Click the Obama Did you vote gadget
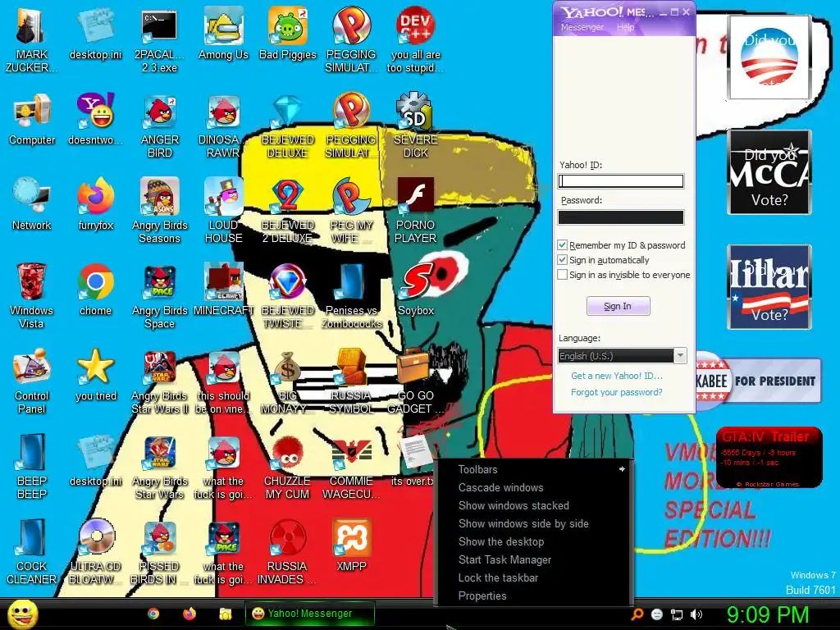 [x=769, y=57]
